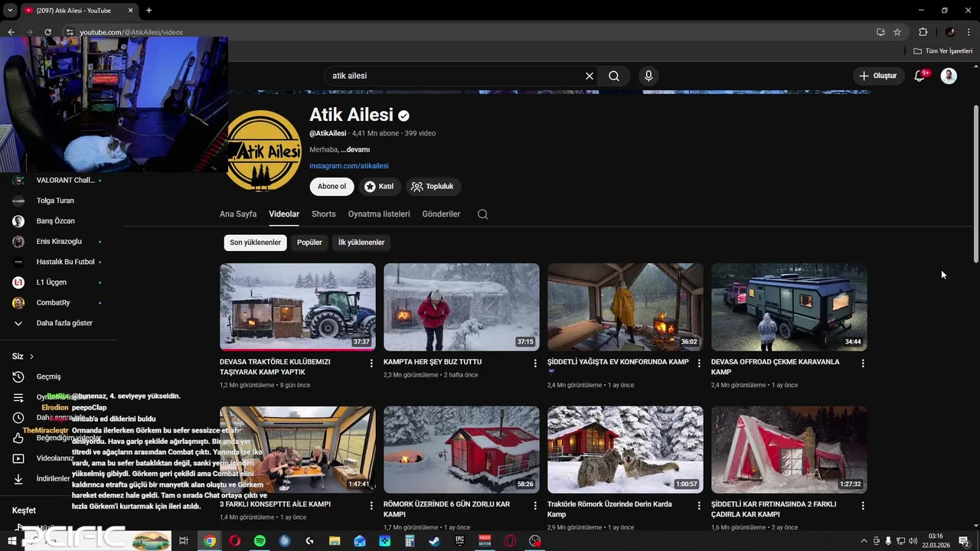The width and height of the screenshot is (980, 551).
Task: Open more options for 'RÖMORK ÜZERİNDE 6 GÜN' video
Action: [x=535, y=506]
